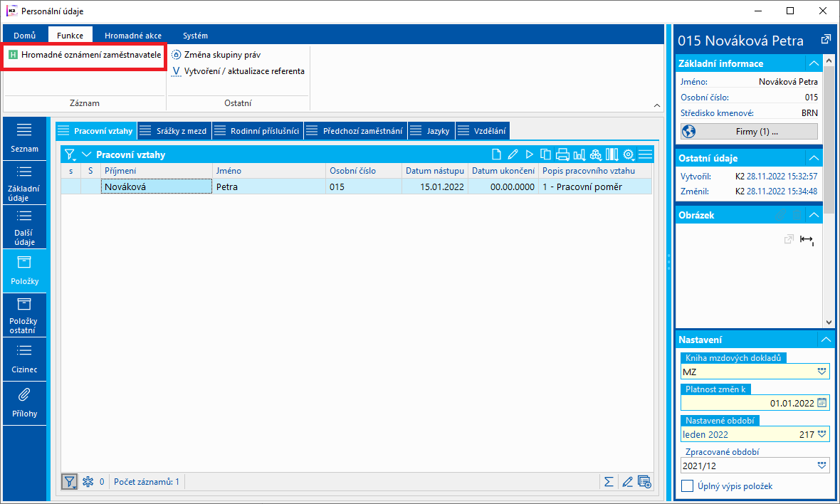Open Seznam in the sidebar

coord(25,138)
